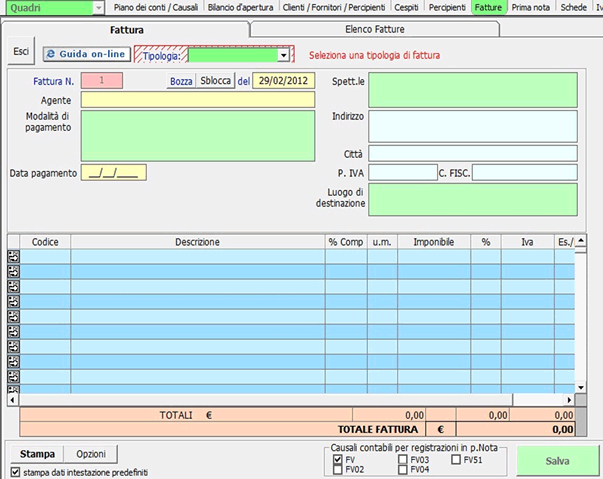Image resolution: width=603 pixels, height=479 pixels.
Task: Check the FV51 causale checkbox
Action: click(x=456, y=459)
